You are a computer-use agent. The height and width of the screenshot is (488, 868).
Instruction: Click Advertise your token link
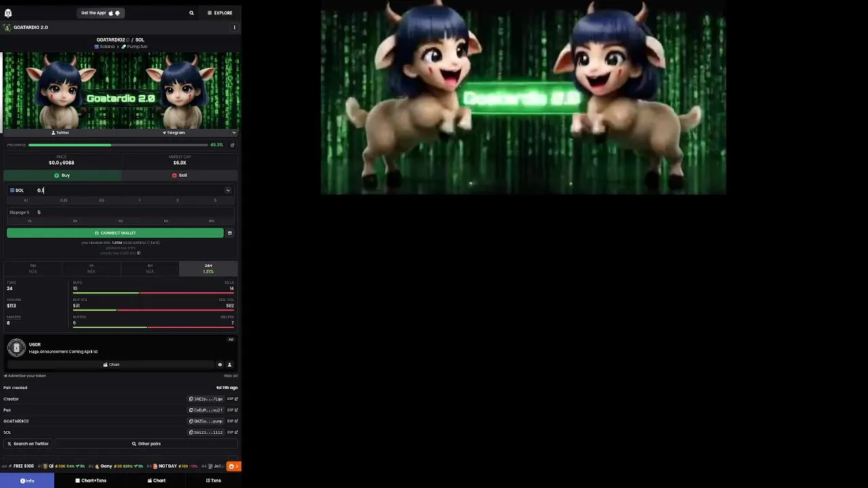tap(25, 376)
